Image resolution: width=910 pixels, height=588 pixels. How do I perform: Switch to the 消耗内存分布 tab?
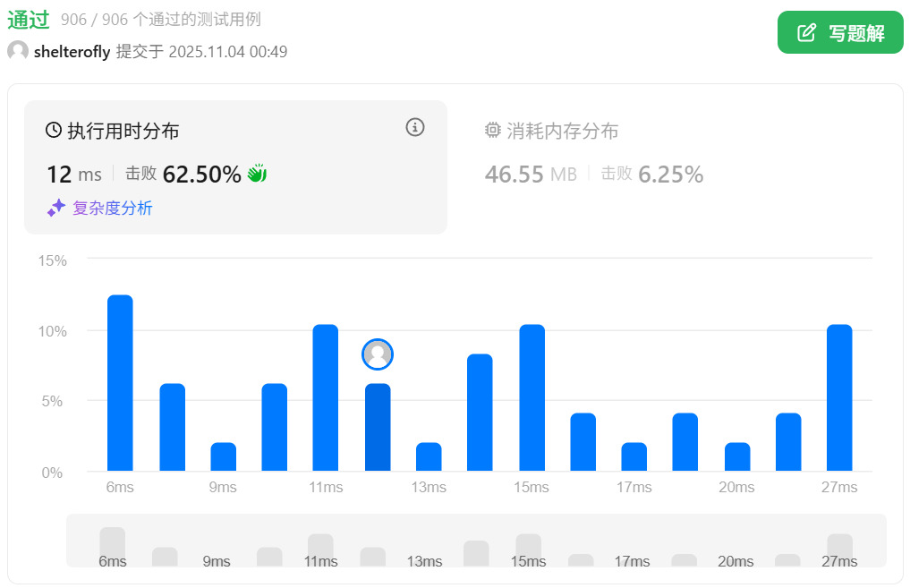[562, 132]
